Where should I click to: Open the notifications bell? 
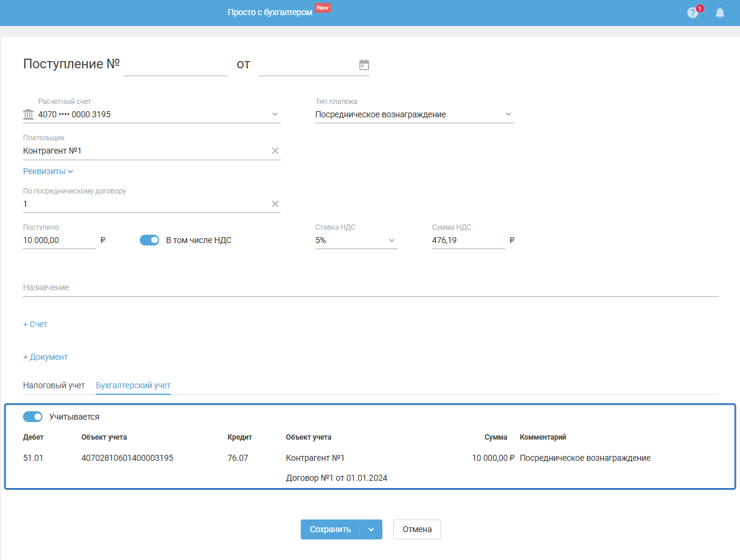[719, 13]
